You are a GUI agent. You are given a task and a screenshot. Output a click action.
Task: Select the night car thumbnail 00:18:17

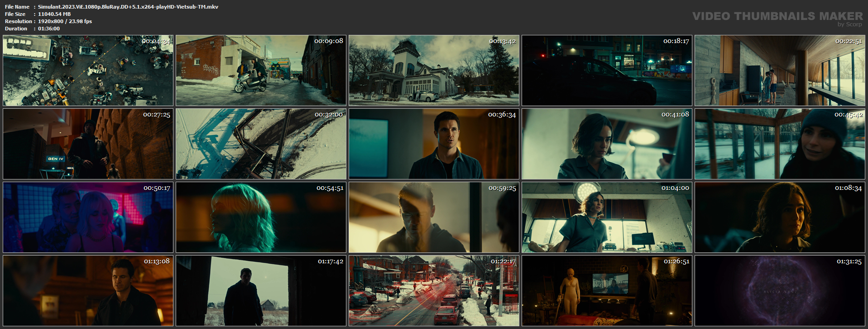coord(607,71)
